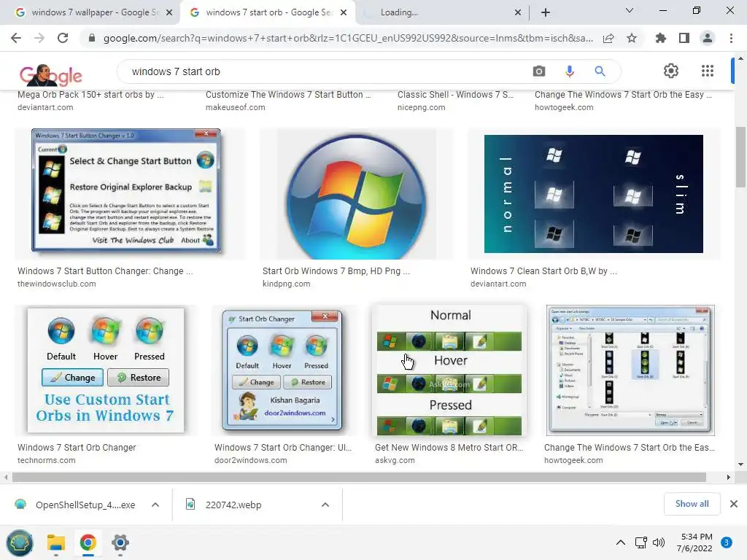This screenshot has width=747, height=560.
Task: Open 'Windows 7 Start Orb Changer' technorms link
Action: pyautogui.click(x=77, y=448)
